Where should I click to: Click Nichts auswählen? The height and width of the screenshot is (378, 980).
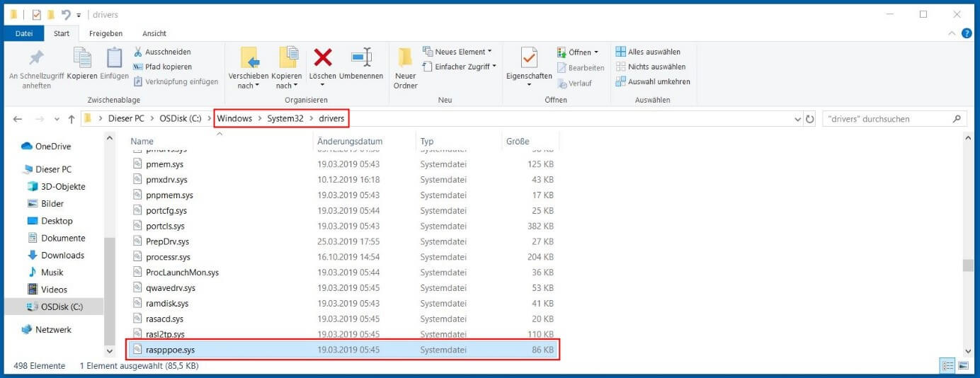point(650,67)
